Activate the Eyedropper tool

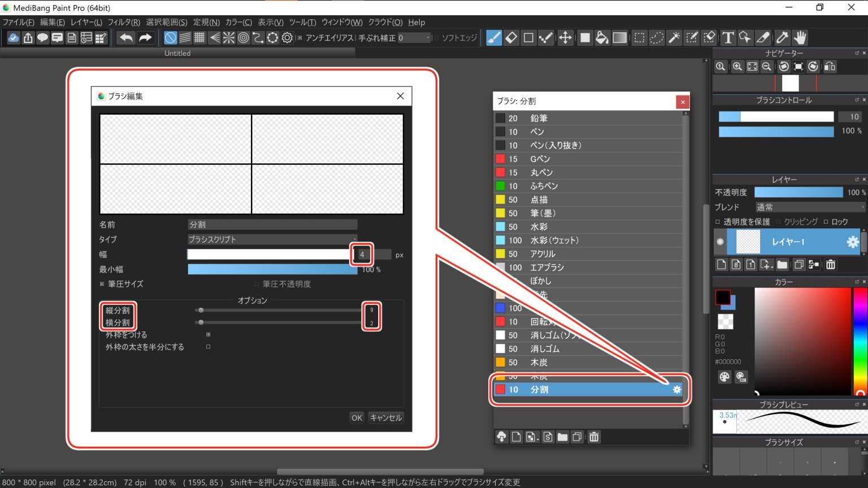click(782, 38)
